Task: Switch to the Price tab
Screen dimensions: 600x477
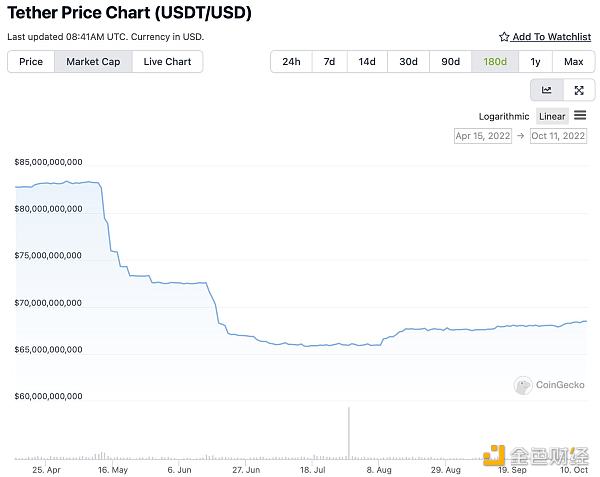Action: (31, 62)
